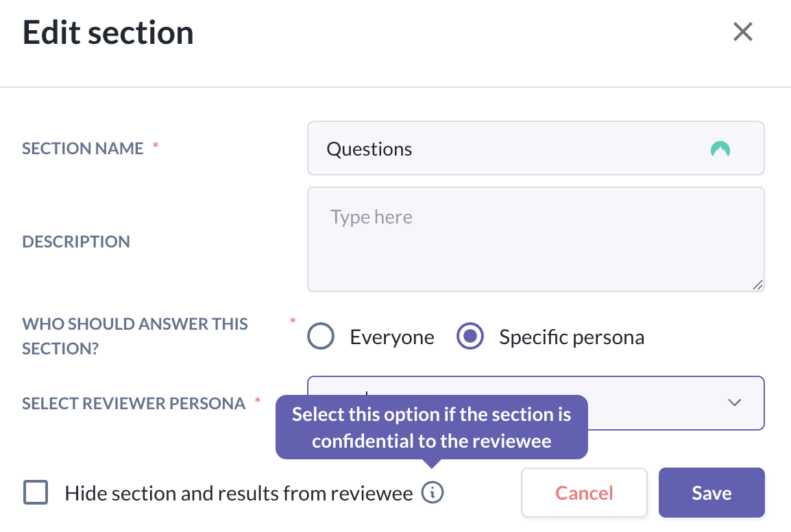Click the chevron arrow in reviewer persona dropdown

(735, 402)
